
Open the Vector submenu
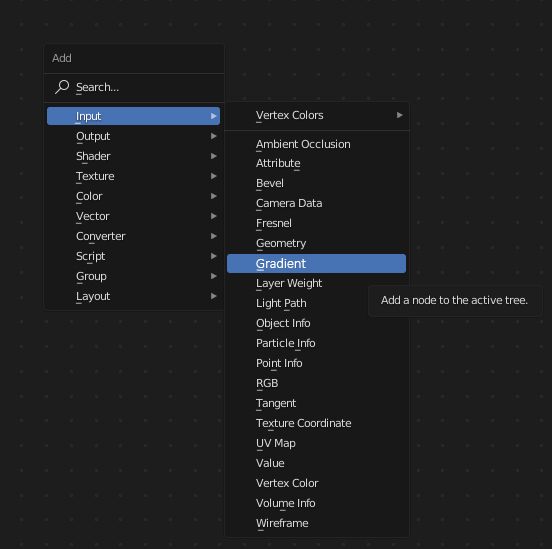(133, 216)
